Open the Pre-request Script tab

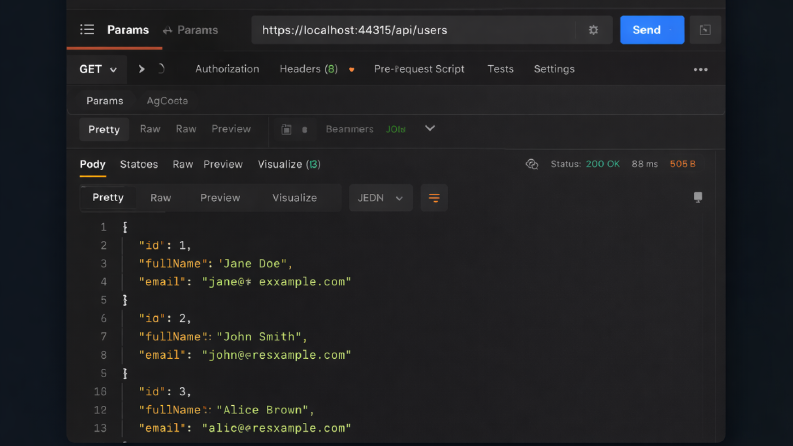[x=419, y=69]
